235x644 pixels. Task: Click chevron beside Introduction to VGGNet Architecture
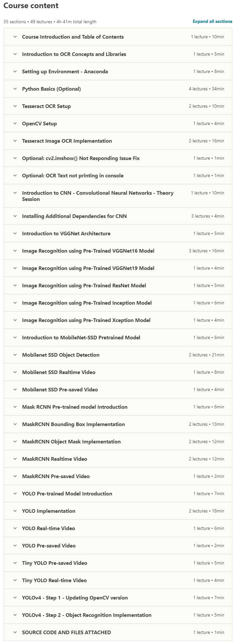pos(15,233)
